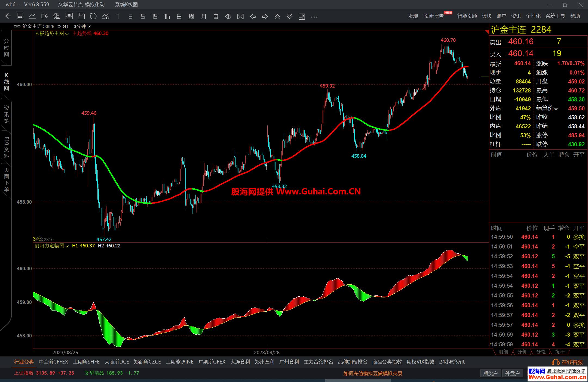Click the back arrow icon in toolbar
Screen dimensions: 588x382
click(x=8, y=16)
